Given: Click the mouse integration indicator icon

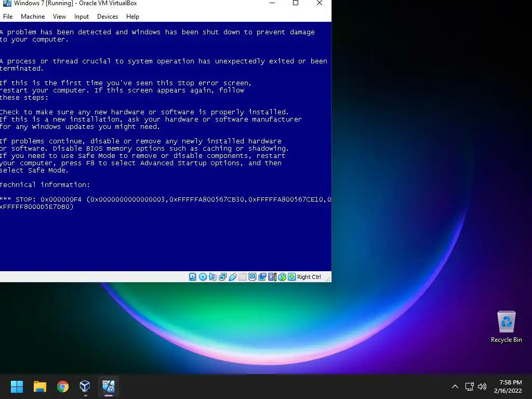Looking at the screenshot, I should point(282,277).
